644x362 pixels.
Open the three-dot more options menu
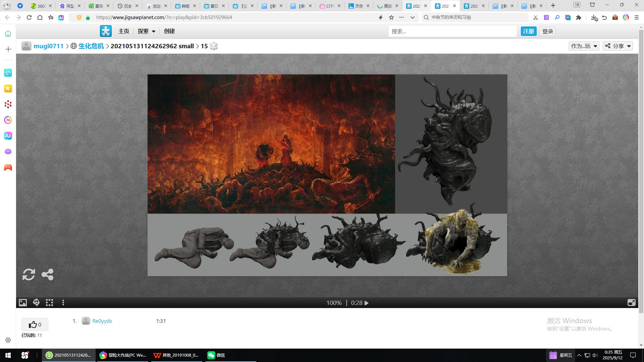[63, 303]
